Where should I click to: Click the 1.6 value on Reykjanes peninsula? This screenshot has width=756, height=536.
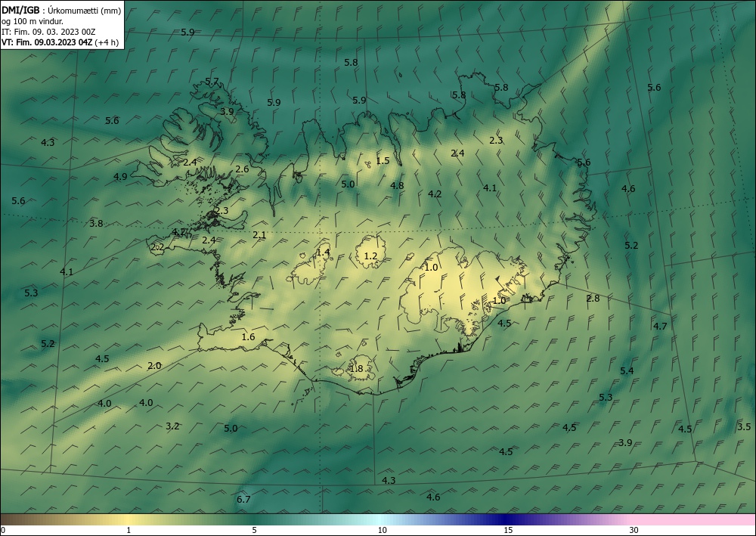click(x=248, y=337)
